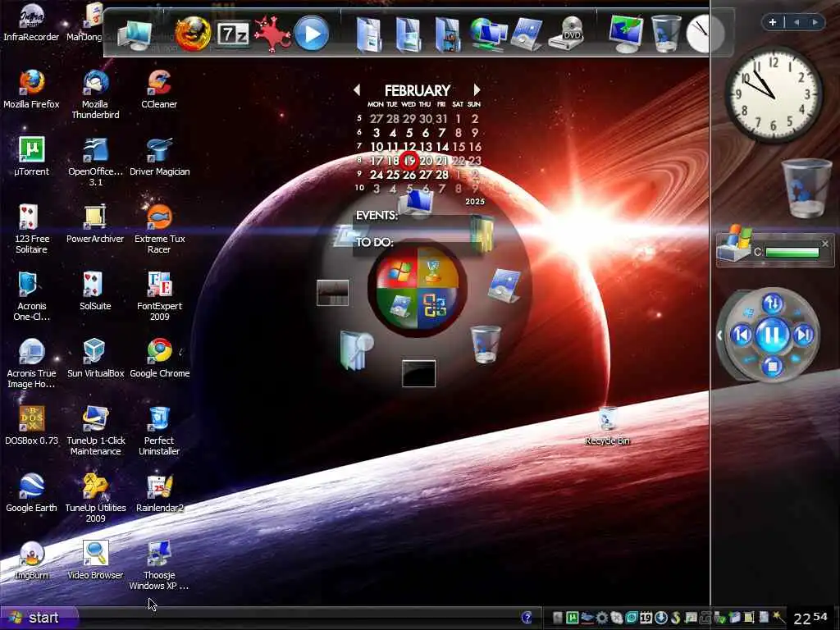Launch CCleaner from the desktop
The width and height of the screenshot is (840, 630).
159,89
